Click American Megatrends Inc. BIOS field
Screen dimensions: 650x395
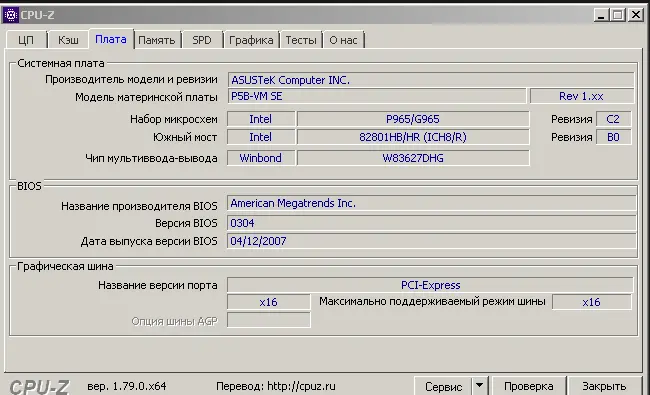[x=431, y=203]
